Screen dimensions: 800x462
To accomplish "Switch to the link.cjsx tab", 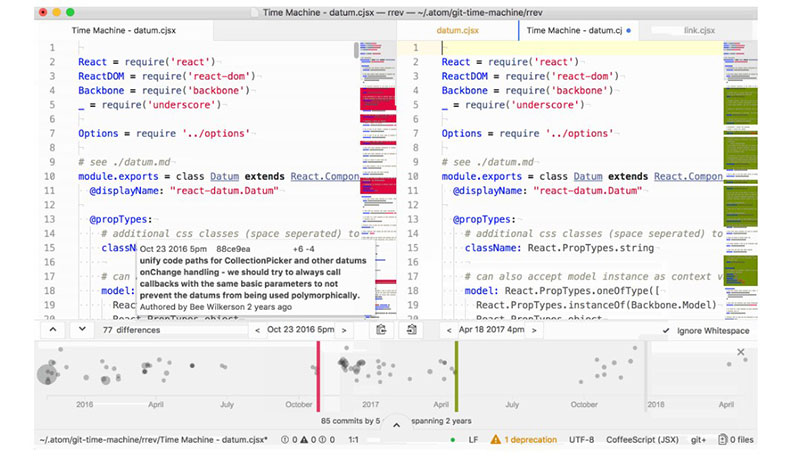I will 699,31.
